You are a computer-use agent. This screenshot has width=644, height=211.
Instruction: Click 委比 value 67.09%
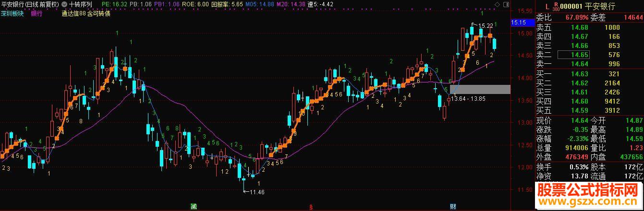(577, 18)
